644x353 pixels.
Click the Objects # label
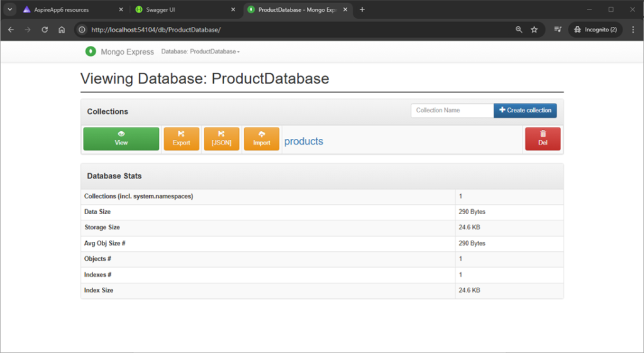pos(97,259)
